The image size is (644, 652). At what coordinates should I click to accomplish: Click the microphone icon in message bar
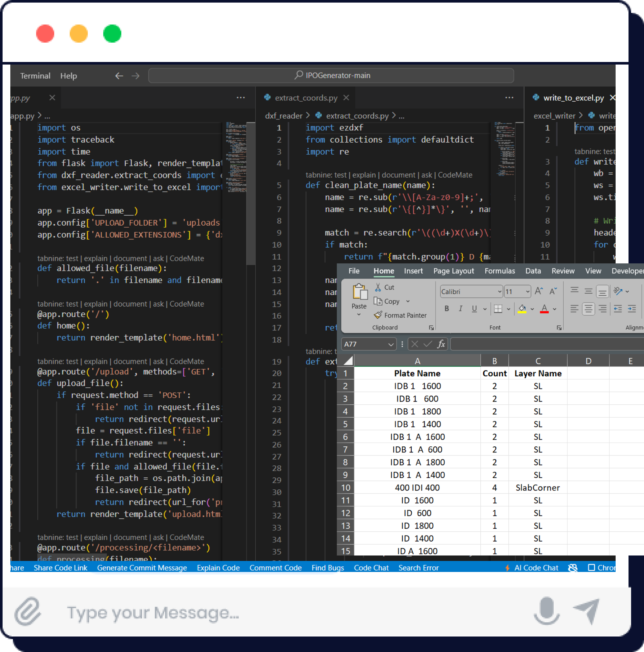coord(547,611)
